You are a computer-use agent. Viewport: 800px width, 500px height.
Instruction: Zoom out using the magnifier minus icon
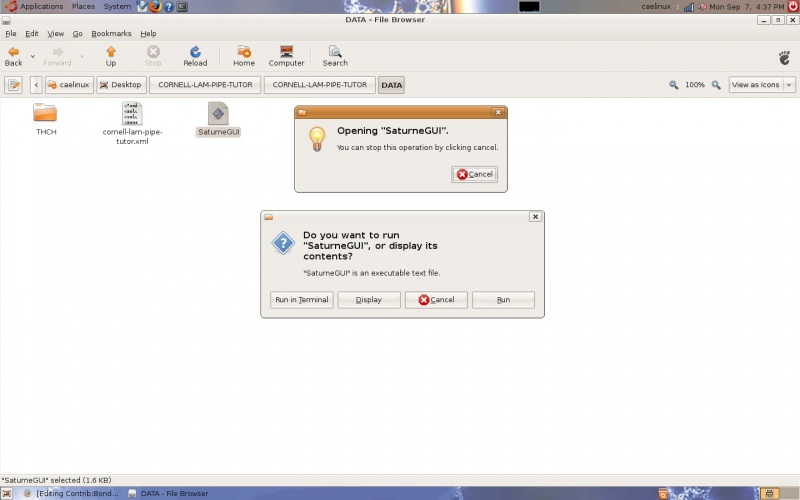coord(674,85)
